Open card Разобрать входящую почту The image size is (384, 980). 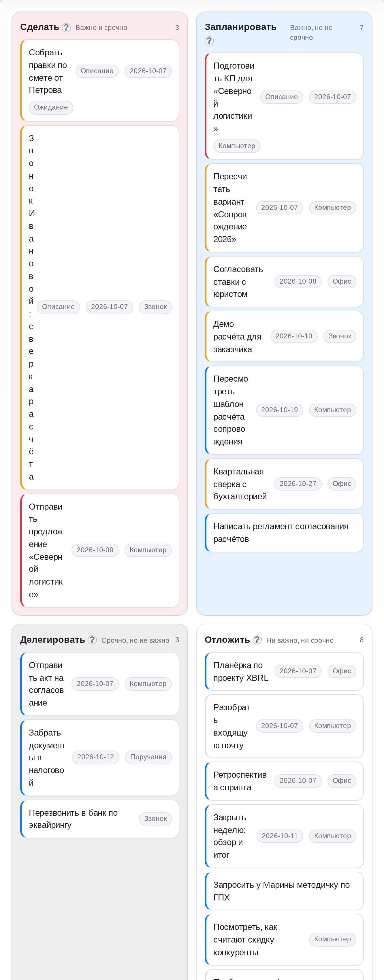click(x=284, y=726)
